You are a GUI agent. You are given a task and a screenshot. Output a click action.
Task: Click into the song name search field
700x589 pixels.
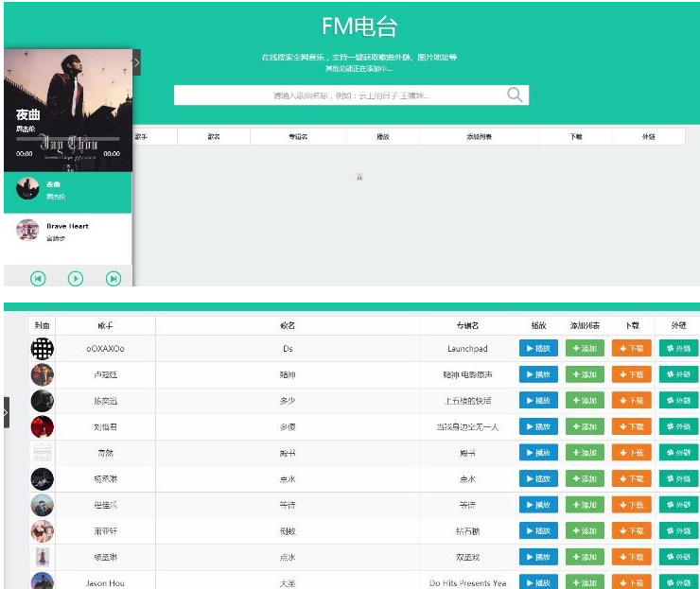341,95
